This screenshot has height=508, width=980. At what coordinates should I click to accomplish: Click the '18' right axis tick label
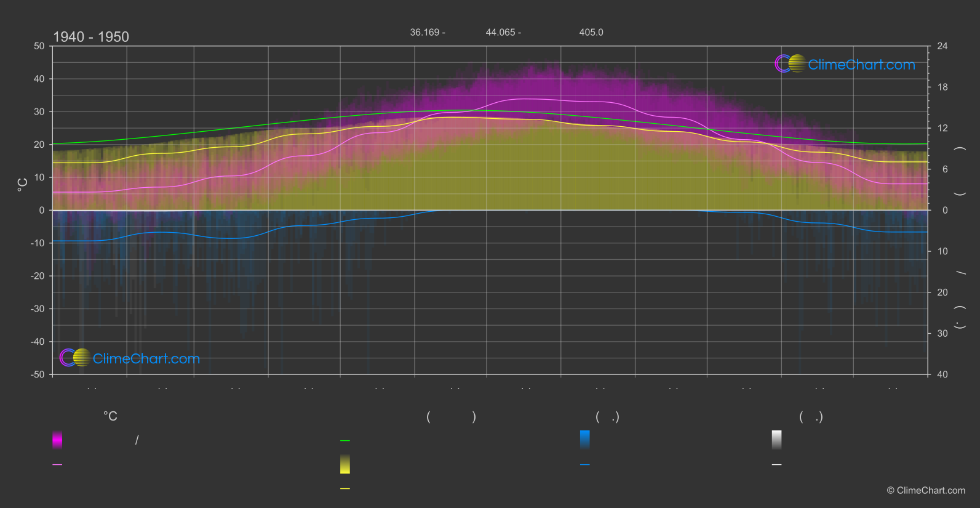[x=942, y=87]
